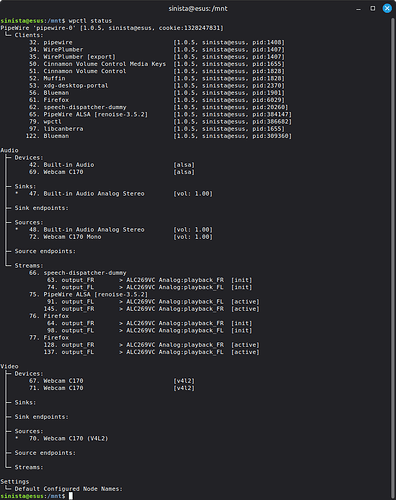Click the 'Sinks:' label under Audio

pos(25,186)
